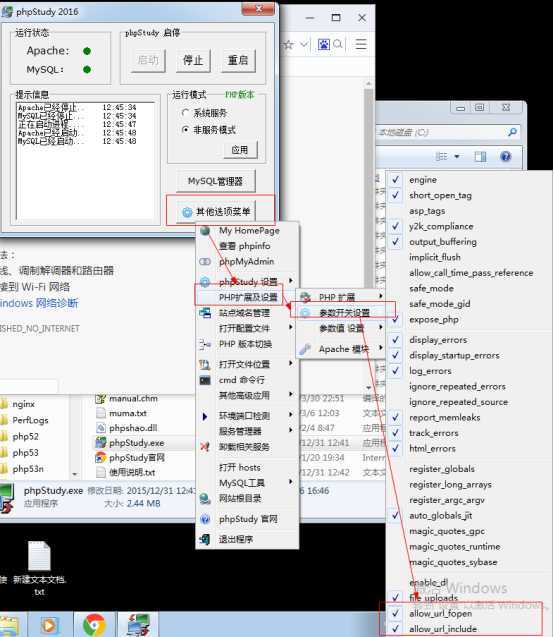The image size is (554, 637).
Task: Click the Apache 模块 wrench icon
Action: (x=305, y=349)
